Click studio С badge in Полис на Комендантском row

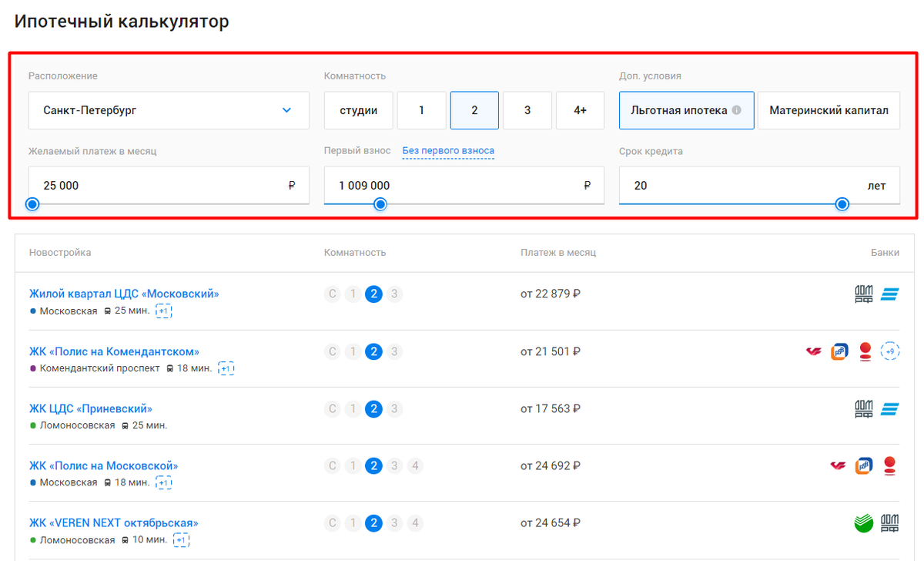(x=333, y=351)
